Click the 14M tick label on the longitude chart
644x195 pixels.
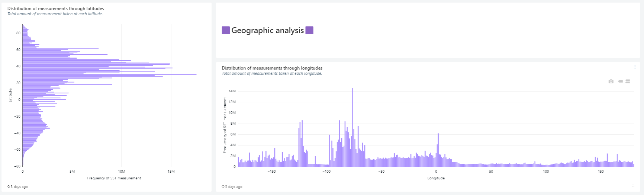tap(232, 91)
